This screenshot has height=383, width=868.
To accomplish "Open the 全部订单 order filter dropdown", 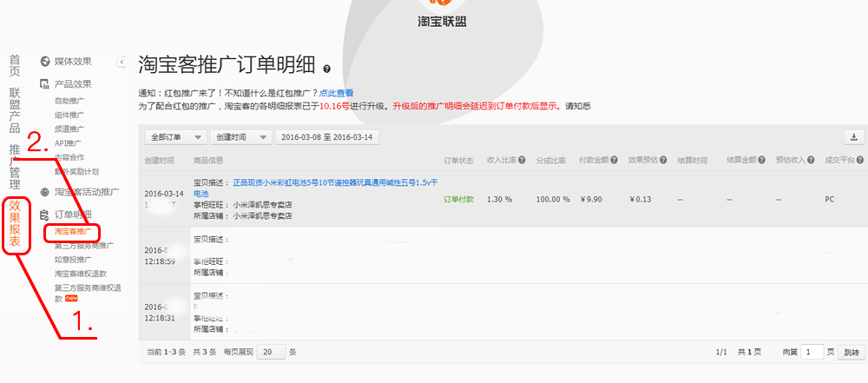I will click(172, 137).
